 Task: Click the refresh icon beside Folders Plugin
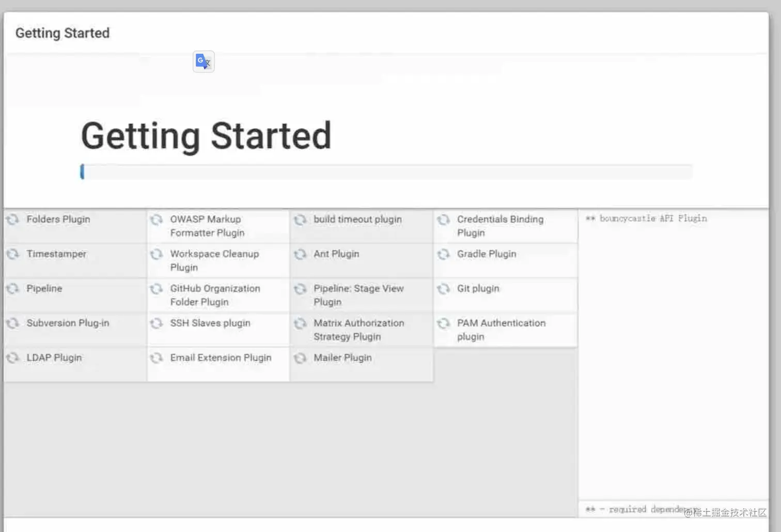(13, 220)
